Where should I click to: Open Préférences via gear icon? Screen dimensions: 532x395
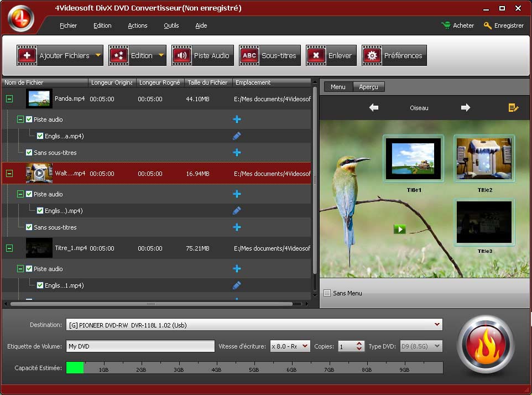(372, 55)
